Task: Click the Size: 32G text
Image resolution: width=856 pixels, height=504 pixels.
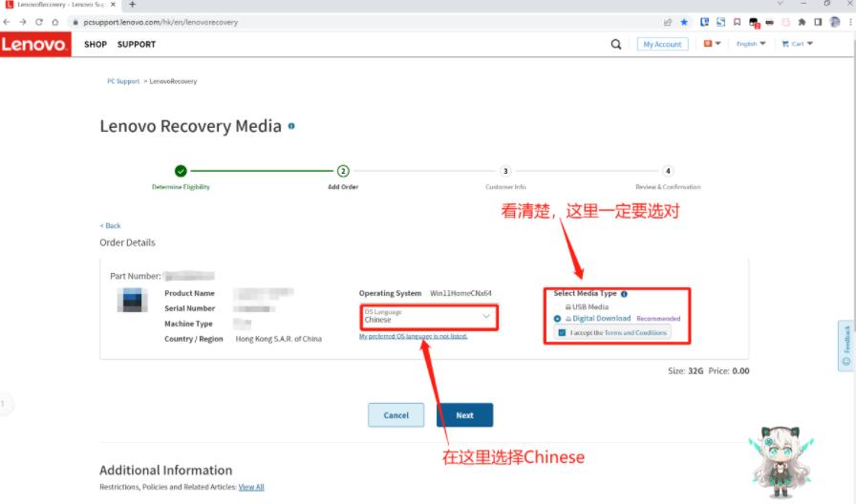Action: 685,371
